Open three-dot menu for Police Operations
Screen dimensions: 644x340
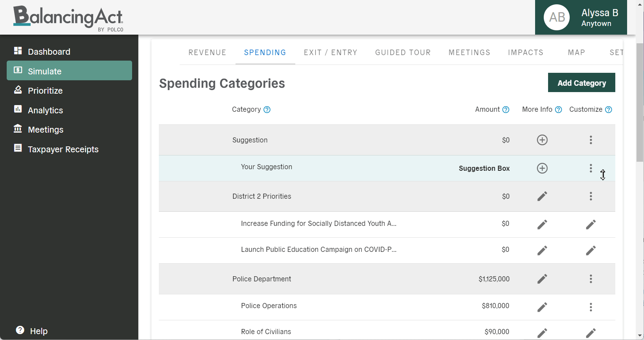(591, 307)
